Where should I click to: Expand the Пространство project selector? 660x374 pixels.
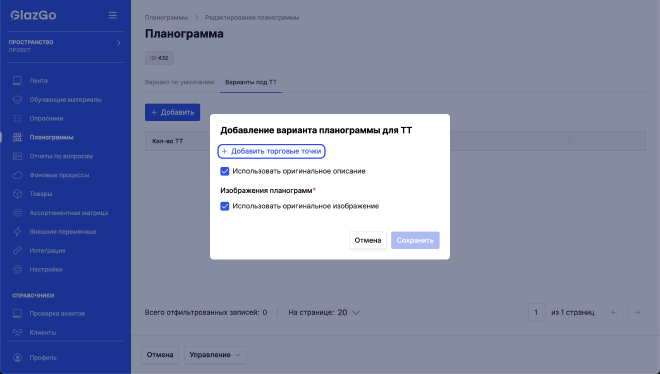click(65, 46)
